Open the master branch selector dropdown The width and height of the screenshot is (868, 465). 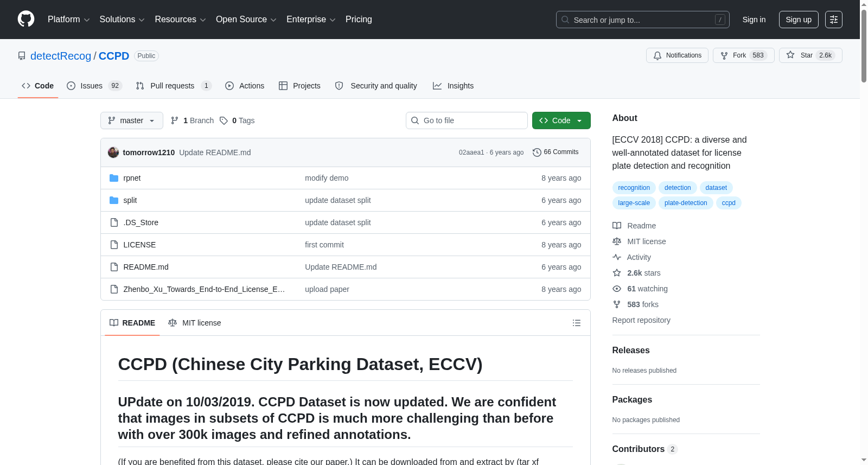point(132,120)
